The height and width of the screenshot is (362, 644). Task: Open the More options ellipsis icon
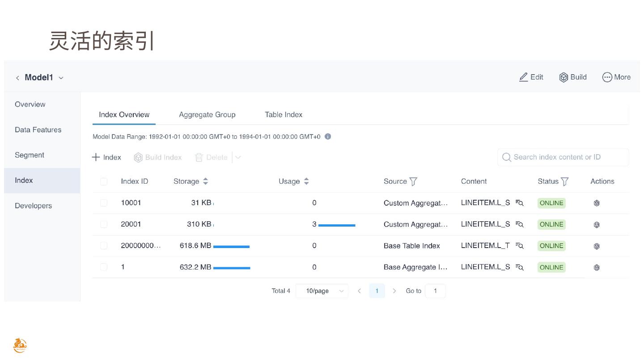tap(607, 77)
